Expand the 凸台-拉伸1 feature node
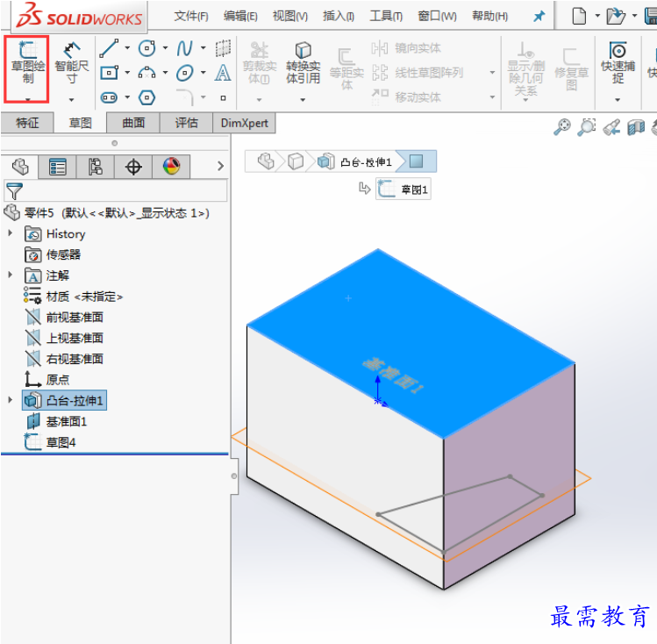This screenshot has height=644, width=657. [x=11, y=400]
